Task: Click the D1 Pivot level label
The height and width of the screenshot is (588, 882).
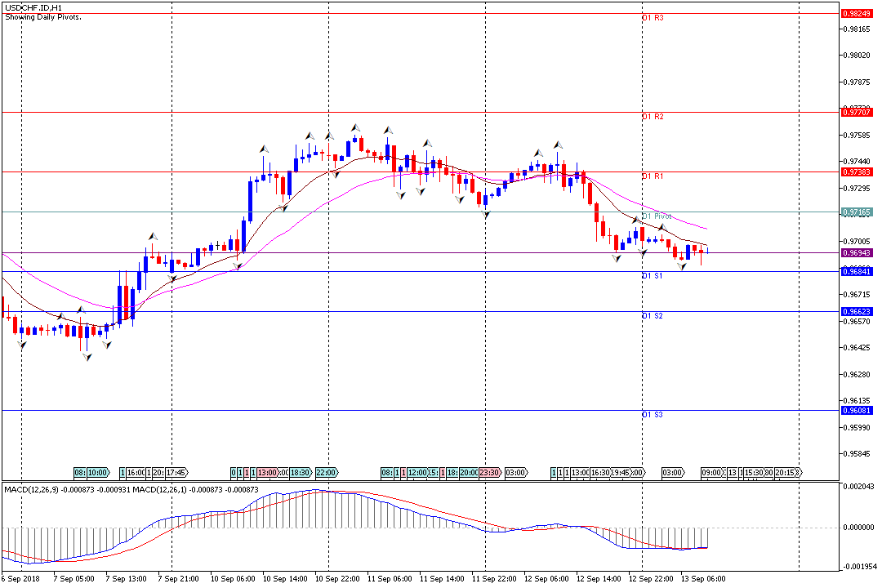Action: (x=657, y=216)
